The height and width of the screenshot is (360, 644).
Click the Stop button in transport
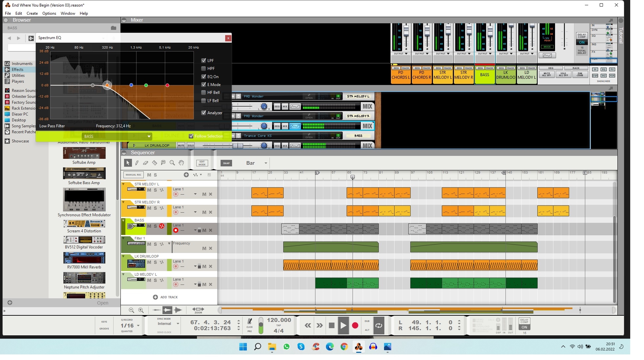(332, 326)
